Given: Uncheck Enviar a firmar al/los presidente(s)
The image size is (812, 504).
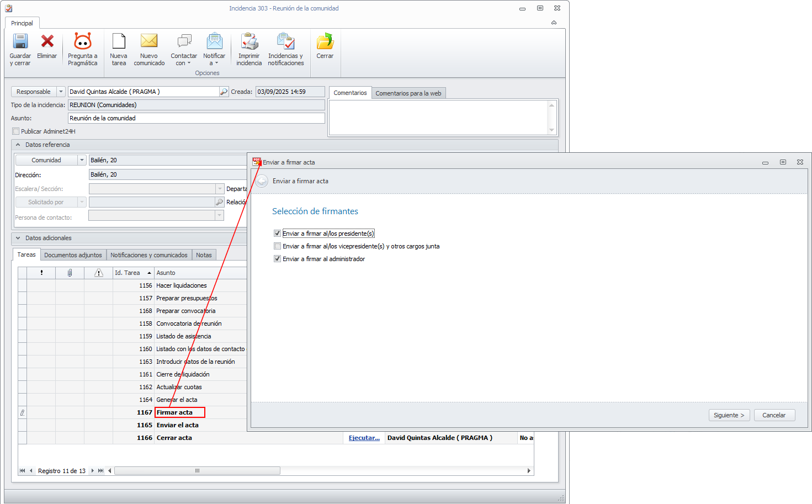Looking at the screenshot, I should click(277, 234).
